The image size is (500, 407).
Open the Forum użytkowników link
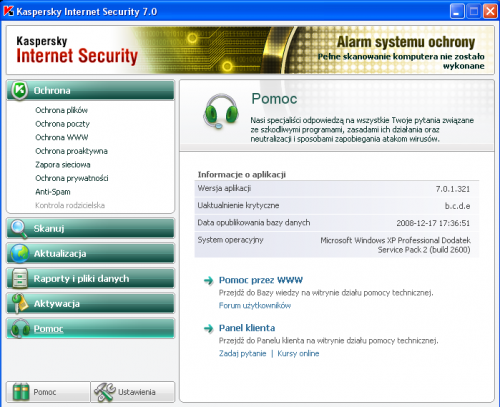pyautogui.click(x=255, y=305)
